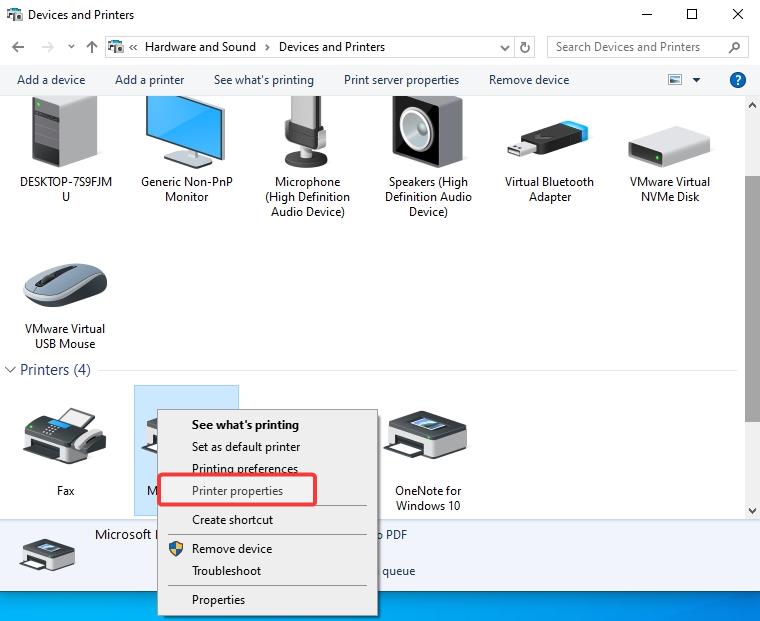Click the Hardware and Sound breadcrumb
This screenshot has width=760, height=621.
[200, 47]
